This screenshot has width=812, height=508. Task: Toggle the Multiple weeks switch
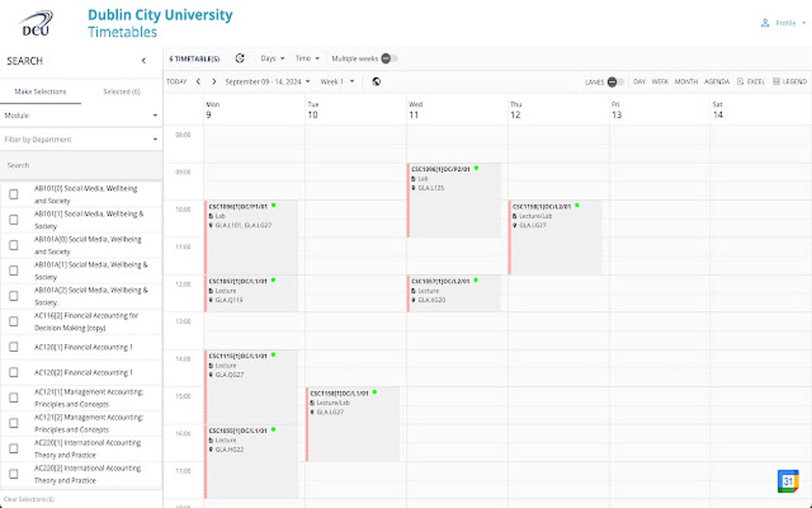click(388, 58)
